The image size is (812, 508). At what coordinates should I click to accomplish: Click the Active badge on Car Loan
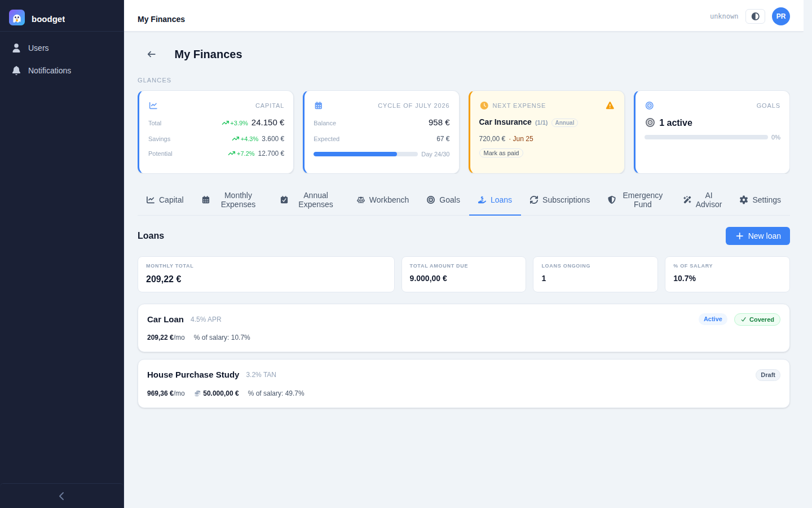[713, 319]
